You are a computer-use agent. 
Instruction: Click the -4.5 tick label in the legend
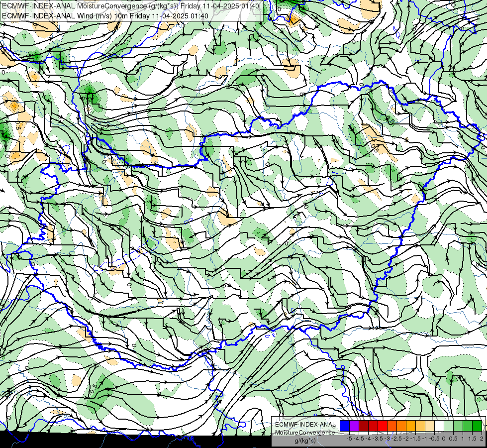tap(359, 439)
